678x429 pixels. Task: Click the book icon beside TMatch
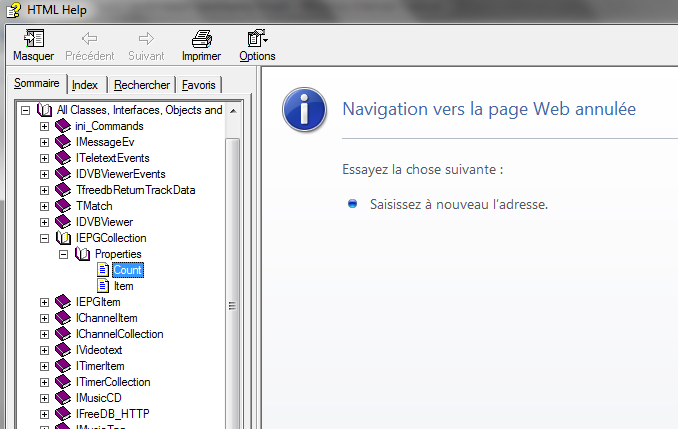[63, 206]
